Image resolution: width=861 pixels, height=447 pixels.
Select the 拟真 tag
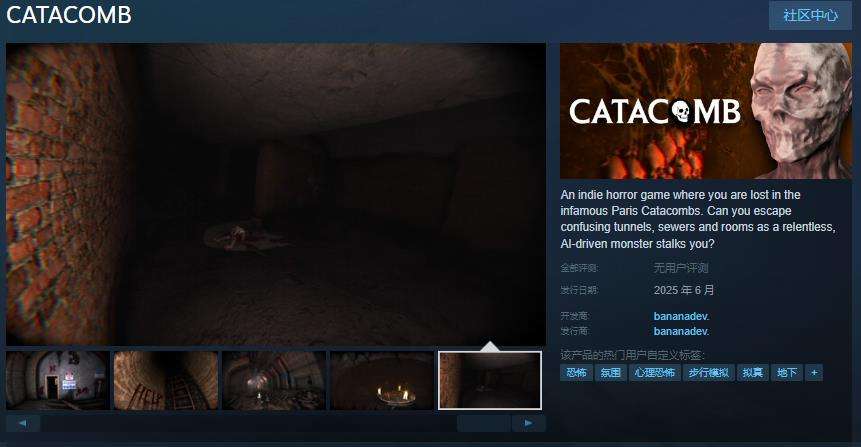752,373
